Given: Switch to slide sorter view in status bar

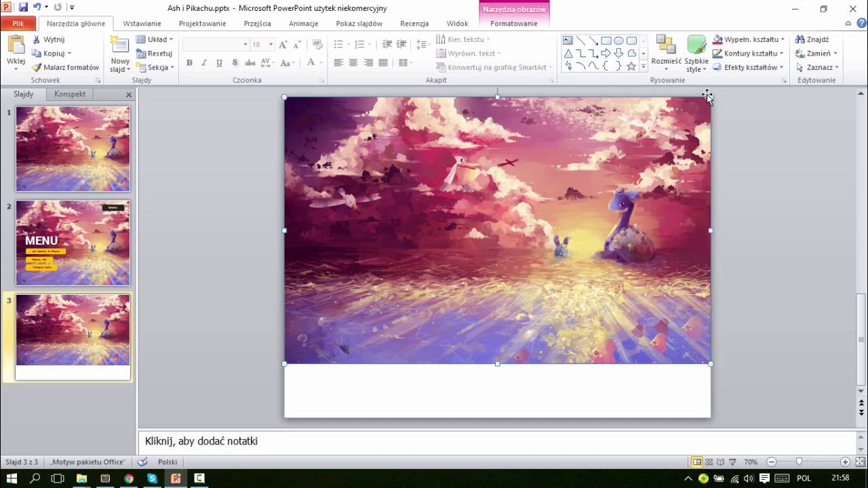Looking at the screenshot, I should pyautogui.click(x=708, y=462).
